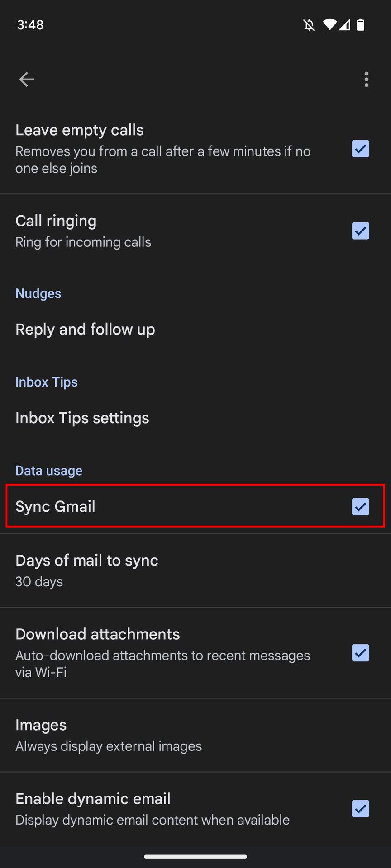Screen dimensions: 391x868
Task: Tap the battery status icon
Action: pyautogui.click(x=361, y=25)
